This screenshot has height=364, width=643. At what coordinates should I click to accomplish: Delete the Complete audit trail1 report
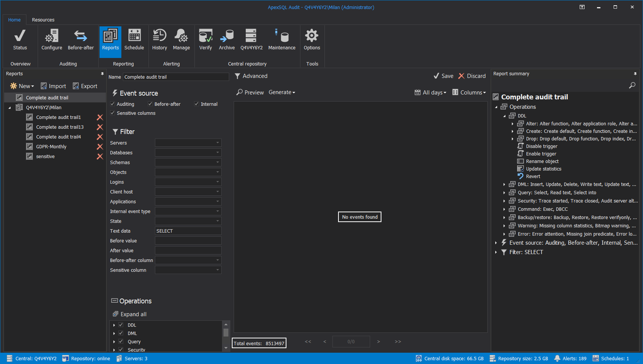coord(100,117)
